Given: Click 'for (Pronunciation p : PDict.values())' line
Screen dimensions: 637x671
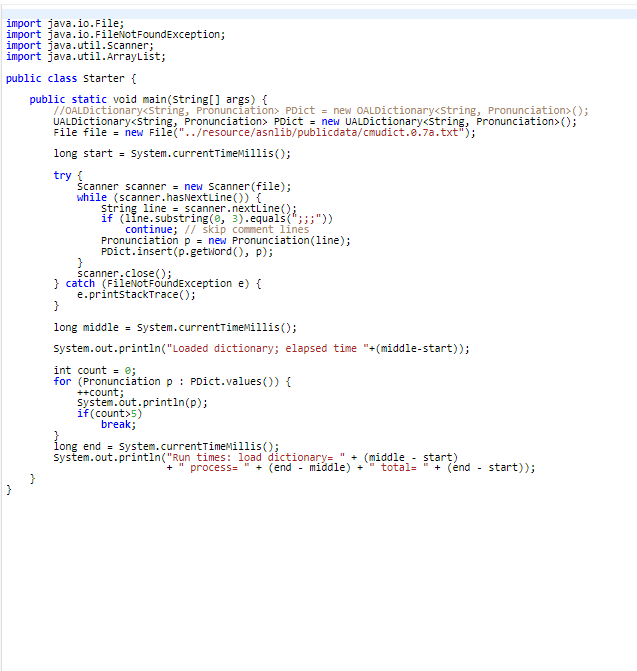Looking at the screenshot, I should [172, 382].
